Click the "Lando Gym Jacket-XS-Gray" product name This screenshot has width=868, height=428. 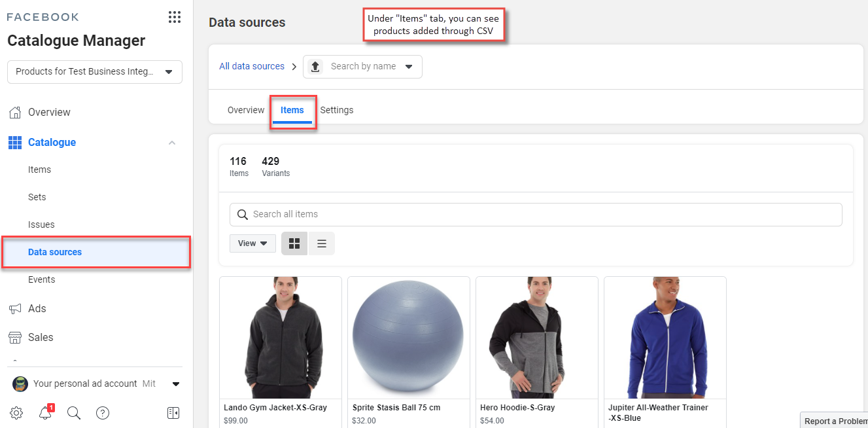[275, 408]
